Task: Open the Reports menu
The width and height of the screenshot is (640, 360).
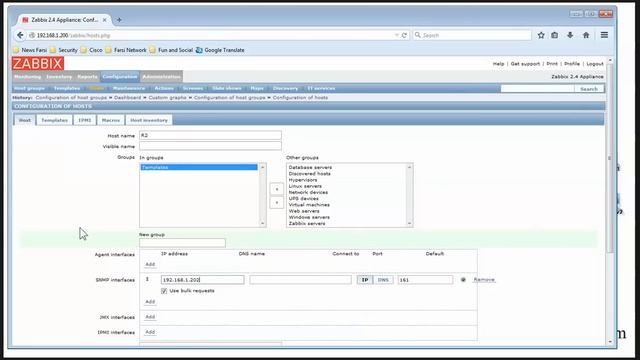Action: (x=87, y=77)
